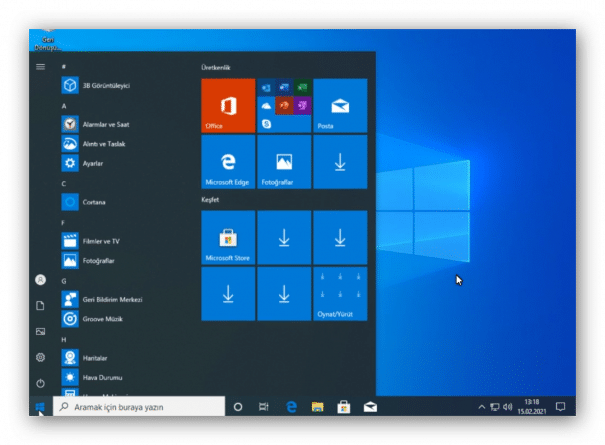Click the Windows Start button
Viewport: 605px width, 445px height.
coord(40,406)
